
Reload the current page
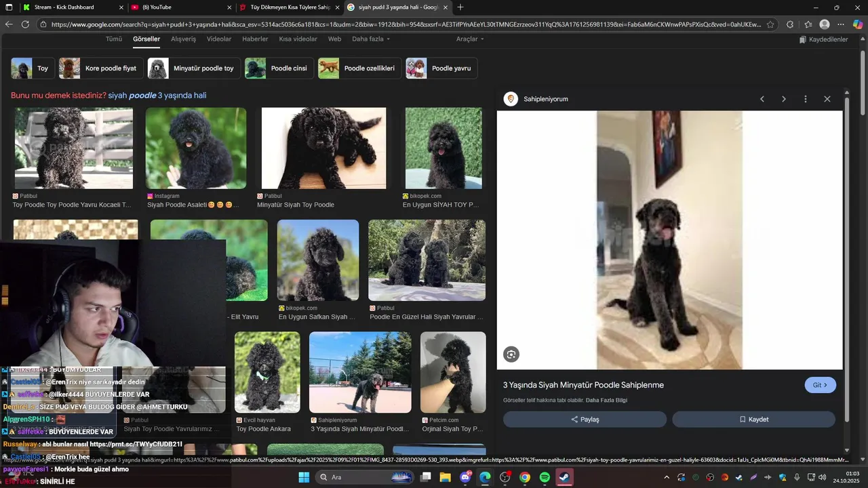pyautogui.click(x=25, y=24)
